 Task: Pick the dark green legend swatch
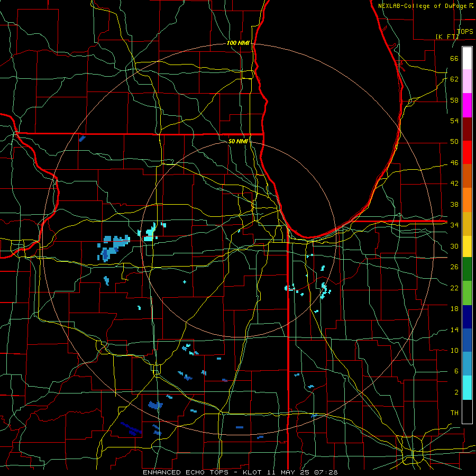(x=467, y=269)
